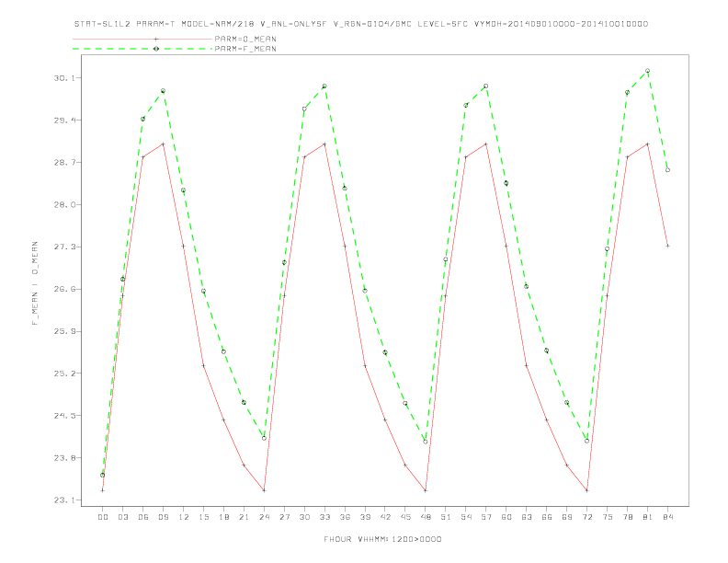Click the x-axis tick label 15
This screenshot has height=563, width=728.
203,517
